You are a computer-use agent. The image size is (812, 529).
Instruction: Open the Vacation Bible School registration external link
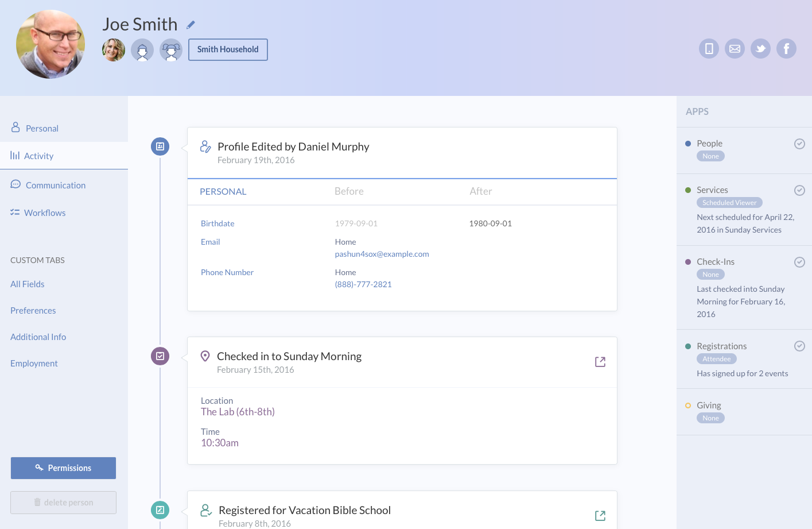[x=600, y=515]
